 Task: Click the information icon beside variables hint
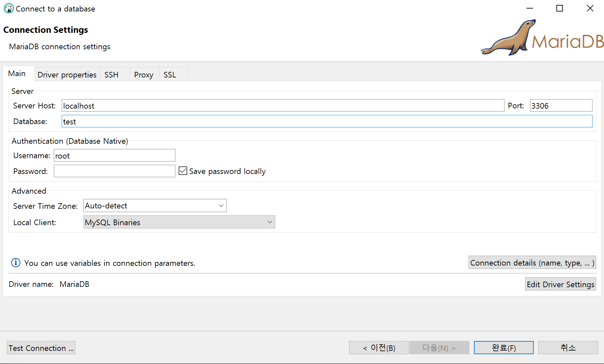[x=16, y=263]
